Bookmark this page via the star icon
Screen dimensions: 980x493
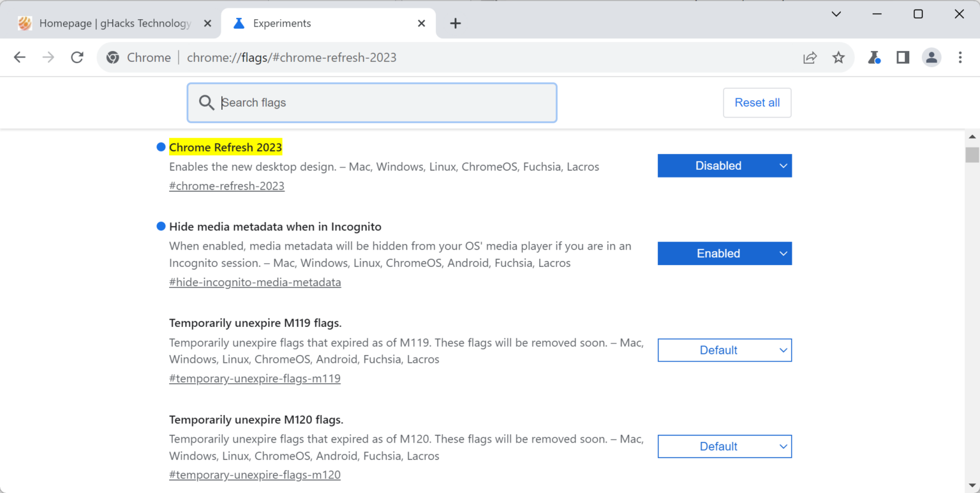[x=838, y=57]
